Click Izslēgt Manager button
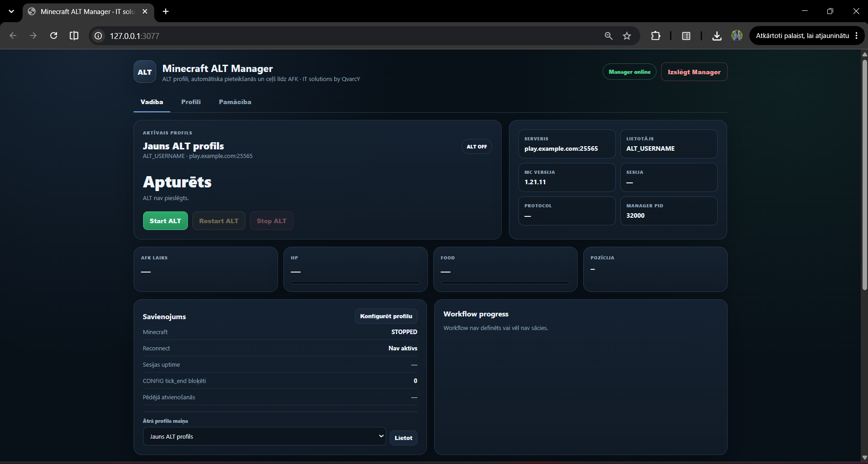This screenshot has height=464, width=868. click(694, 72)
